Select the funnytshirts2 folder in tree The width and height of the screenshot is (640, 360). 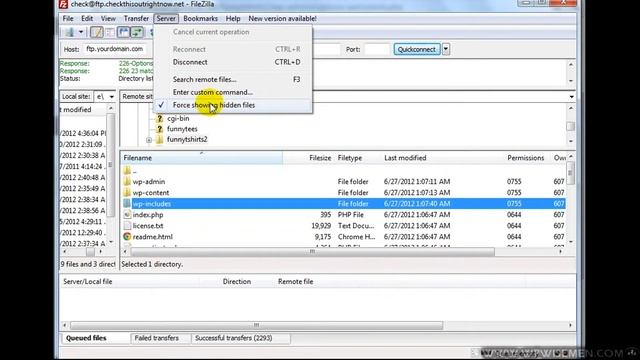[187, 140]
